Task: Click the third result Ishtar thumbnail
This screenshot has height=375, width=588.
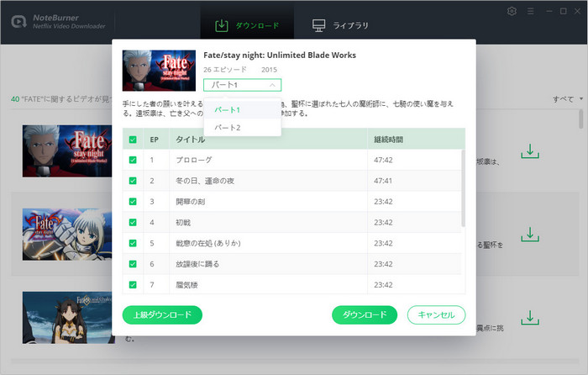Action: (x=67, y=318)
